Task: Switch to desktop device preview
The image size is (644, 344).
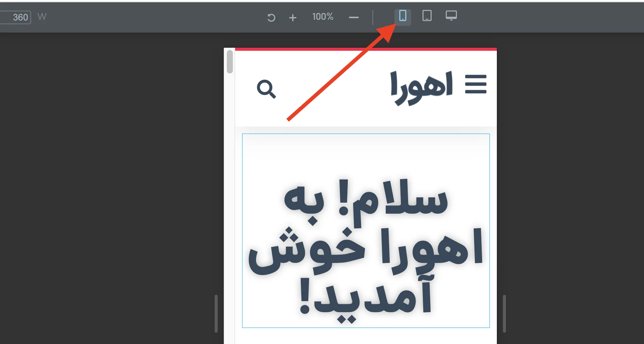Action: 451,16
